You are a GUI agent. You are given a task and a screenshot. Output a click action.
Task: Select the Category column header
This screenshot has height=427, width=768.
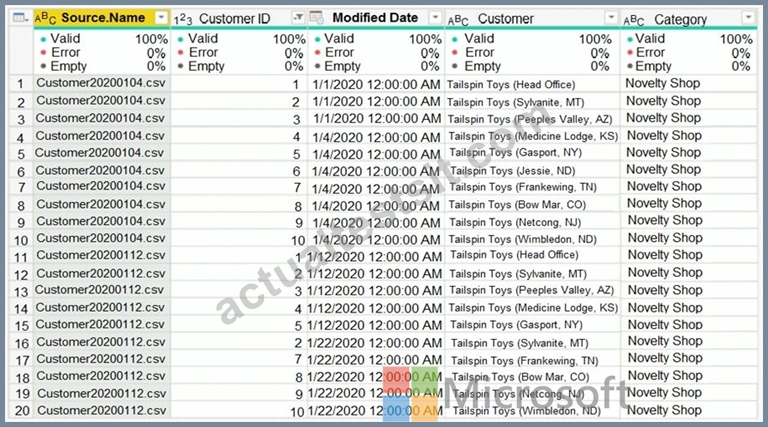pos(689,19)
